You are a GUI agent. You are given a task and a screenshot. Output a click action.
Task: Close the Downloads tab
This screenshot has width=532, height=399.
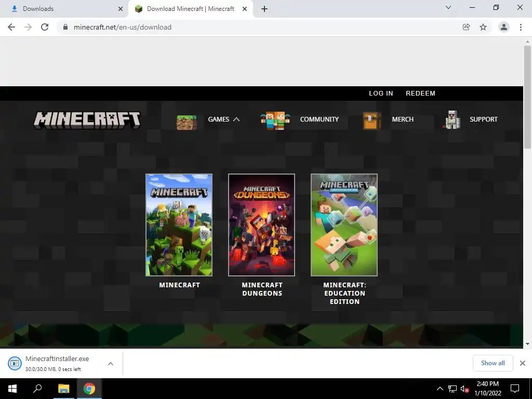pyautogui.click(x=121, y=9)
